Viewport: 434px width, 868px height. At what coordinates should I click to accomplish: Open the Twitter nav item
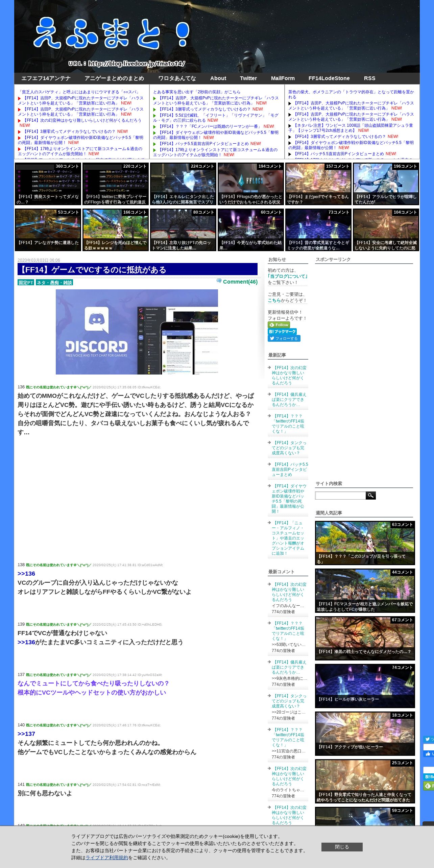coord(248,78)
